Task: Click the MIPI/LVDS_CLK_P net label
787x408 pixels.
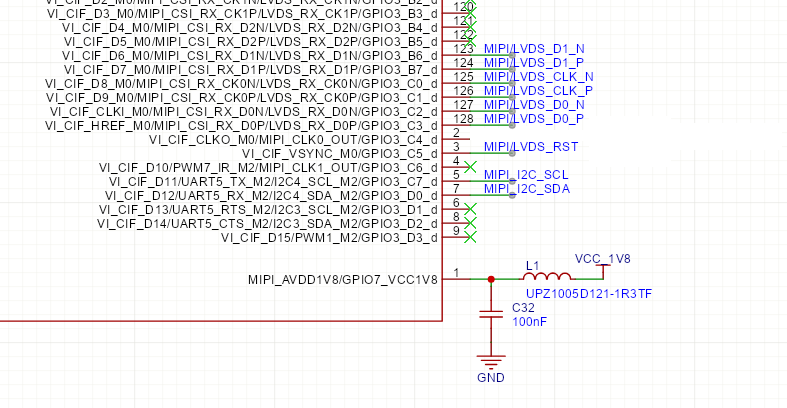Action: (x=538, y=91)
